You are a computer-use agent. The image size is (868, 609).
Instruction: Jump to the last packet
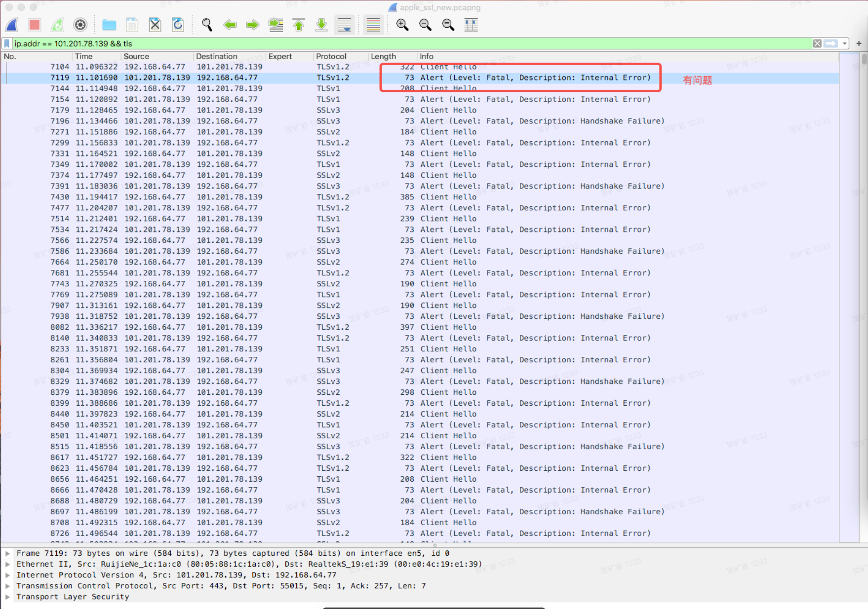[x=321, y=25]
